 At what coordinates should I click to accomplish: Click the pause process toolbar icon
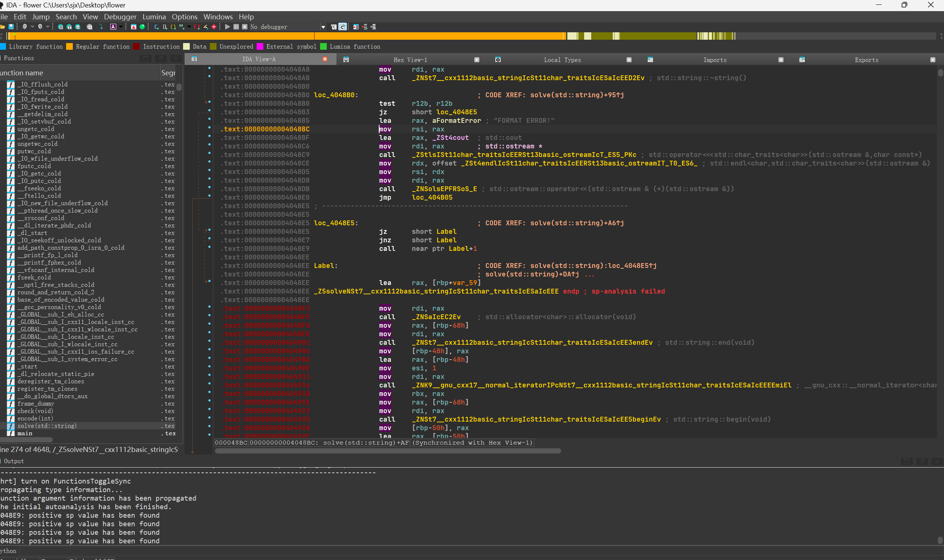tap(237, 27)
